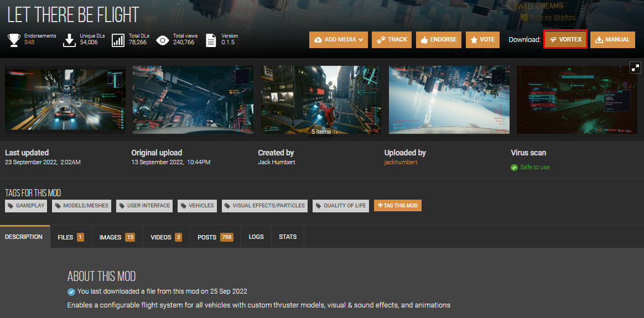This screenshot has height=318, width=644.
Task: Select the Quality of Life tag
Action: pyautogui.click(x=341, y=206)
